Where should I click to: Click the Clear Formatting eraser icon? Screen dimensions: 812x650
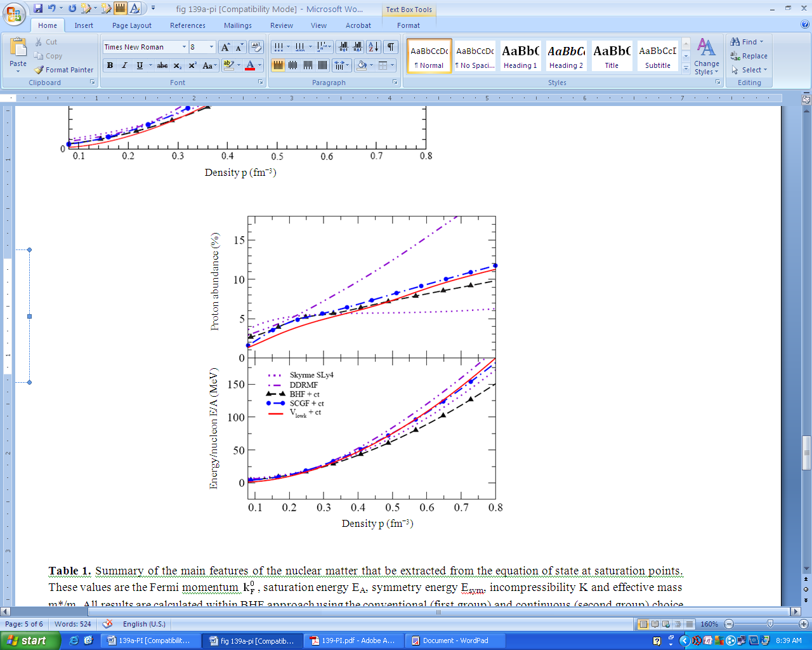point(256,47)
